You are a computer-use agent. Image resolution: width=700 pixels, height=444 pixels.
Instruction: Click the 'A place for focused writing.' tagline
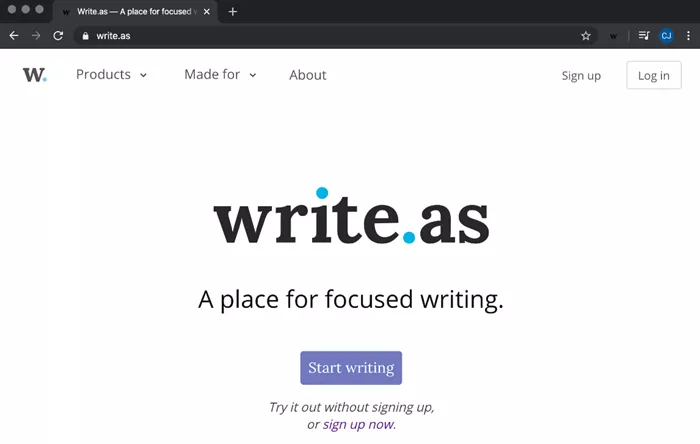click(x=351, y=299)
